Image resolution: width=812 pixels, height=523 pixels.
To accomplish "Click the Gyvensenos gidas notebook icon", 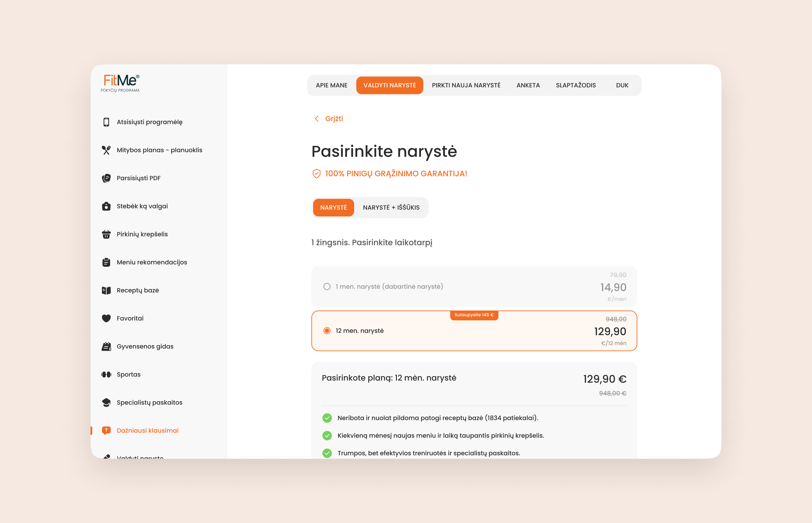I will tap(106, 346).
